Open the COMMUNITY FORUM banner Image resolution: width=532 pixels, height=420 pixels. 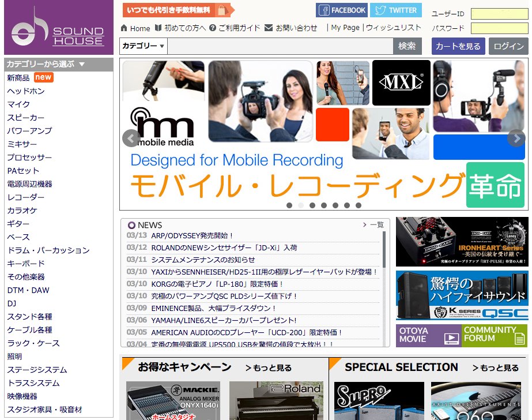pyautogui.click(x=495, y=335)
